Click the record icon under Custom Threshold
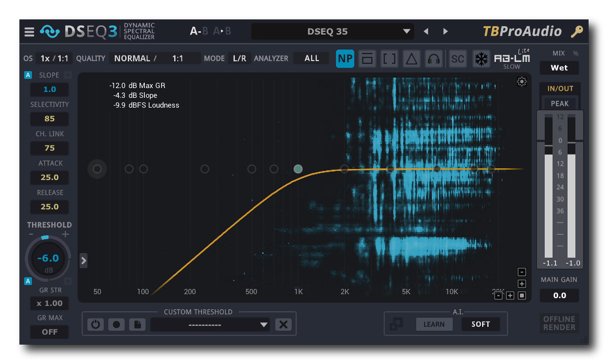Screen dimensions: 608x364 (116, 324)
